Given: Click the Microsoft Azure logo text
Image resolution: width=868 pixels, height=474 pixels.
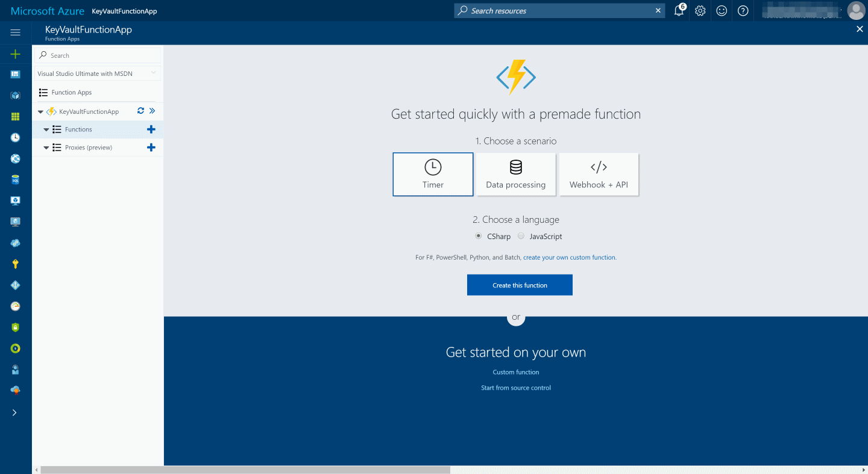Looking at the screenshot, I should tap(47, 11).
